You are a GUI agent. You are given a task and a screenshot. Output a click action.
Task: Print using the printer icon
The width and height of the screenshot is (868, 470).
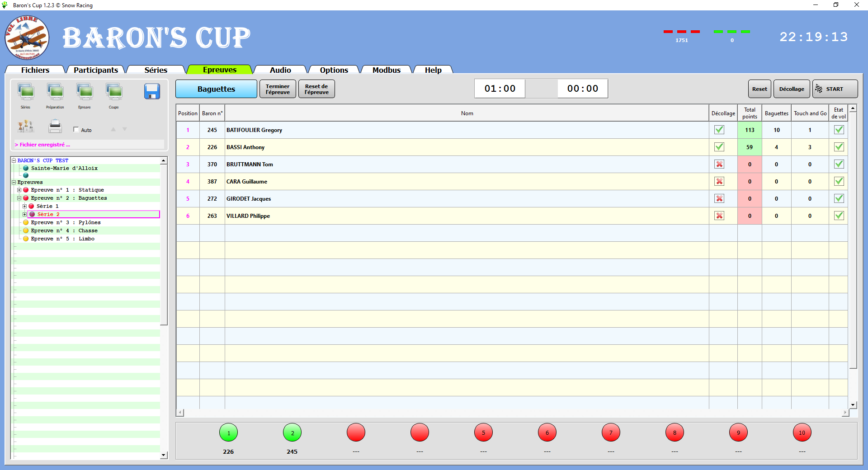(x=55, y=127)
